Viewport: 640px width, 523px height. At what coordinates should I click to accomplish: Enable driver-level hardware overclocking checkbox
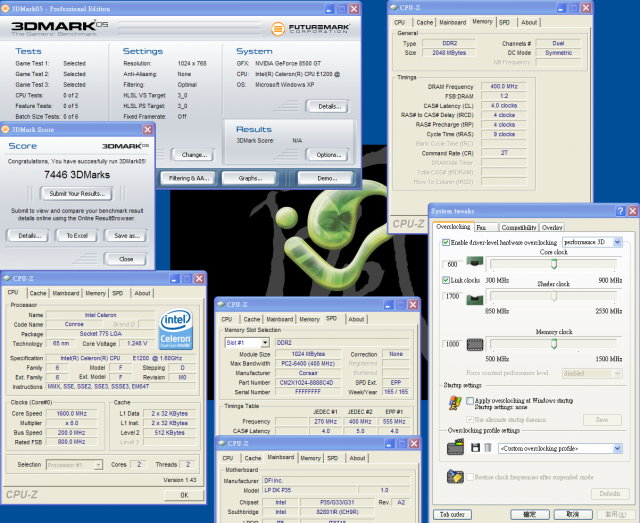[x=446, y=243]
